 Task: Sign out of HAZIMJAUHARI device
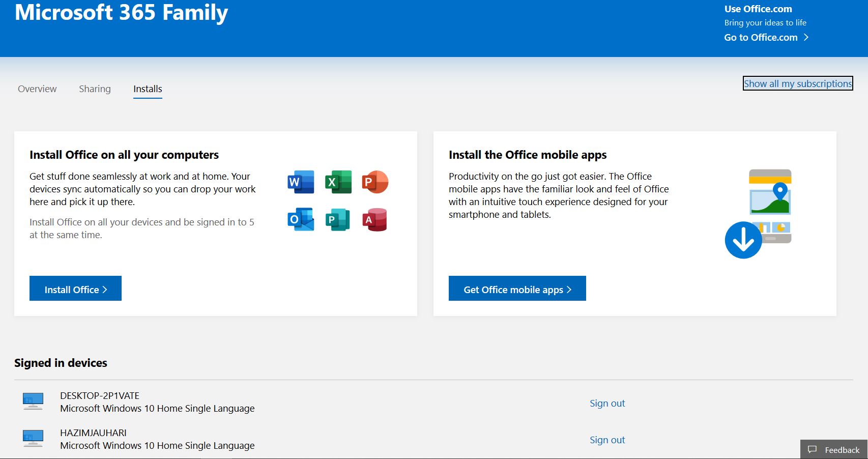point(607,440)
